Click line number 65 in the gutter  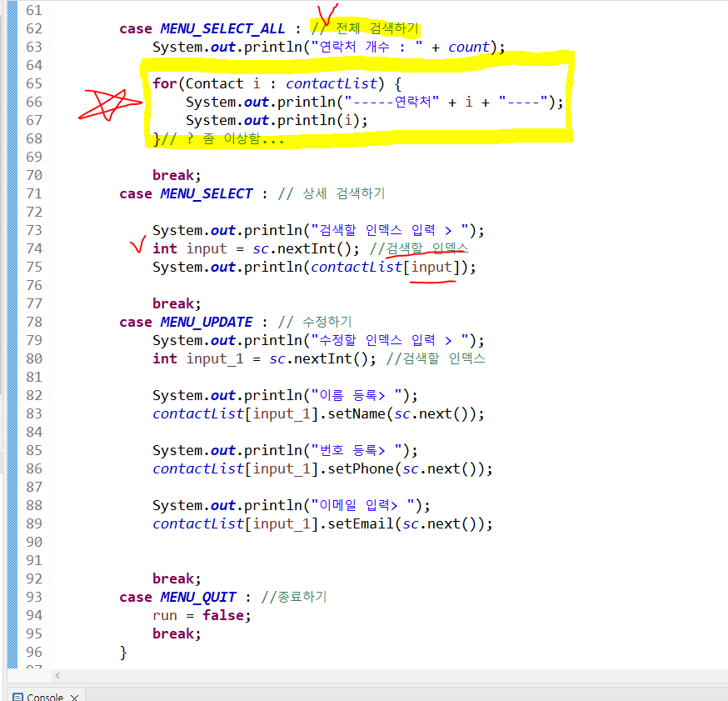(34, 83)
